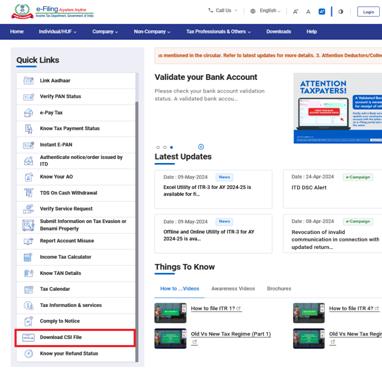The image size is (382, 369).
Task: Click the Instant E-PAN icon
Action: (28, 145)
